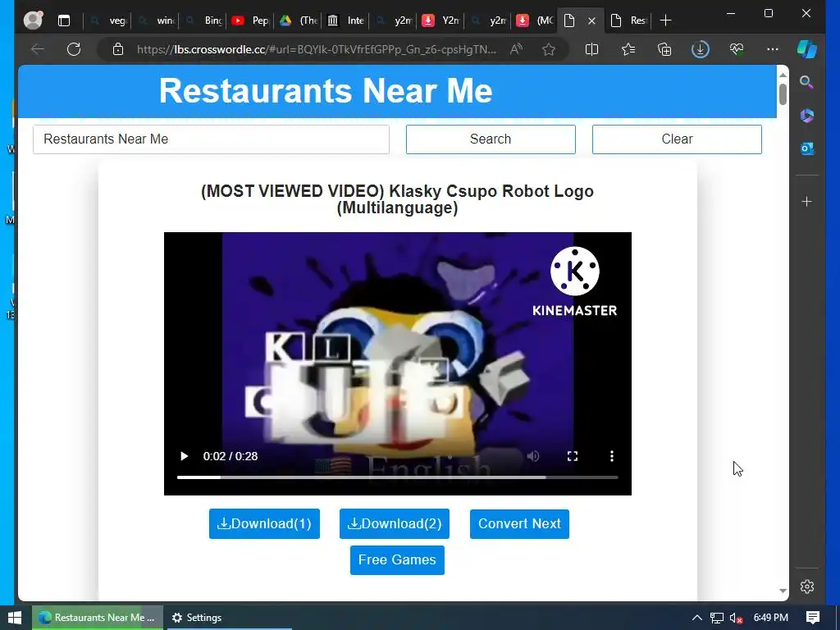Viewport: 840px width, 630px height.
Task: Open the notification center
Action: [x=813, y=618]
